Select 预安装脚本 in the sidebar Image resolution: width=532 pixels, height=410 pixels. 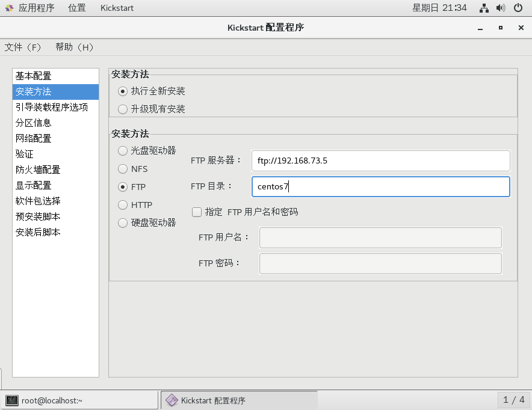click(55, 216)
